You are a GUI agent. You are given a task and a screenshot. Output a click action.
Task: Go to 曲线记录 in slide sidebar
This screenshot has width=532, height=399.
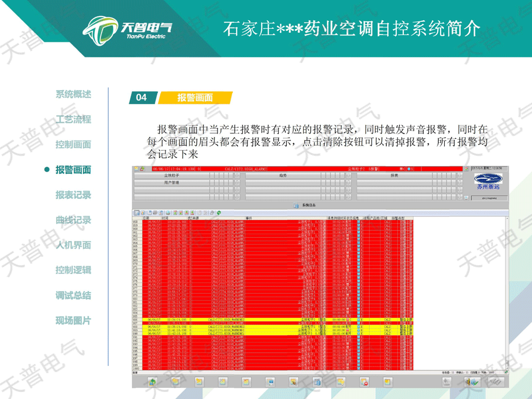coord(73,220)
